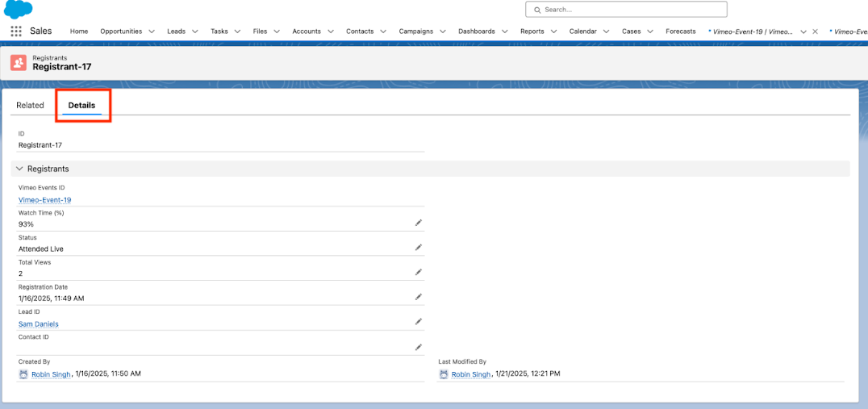
Task: Click the Registrants record icon
Action: [19, 63]
